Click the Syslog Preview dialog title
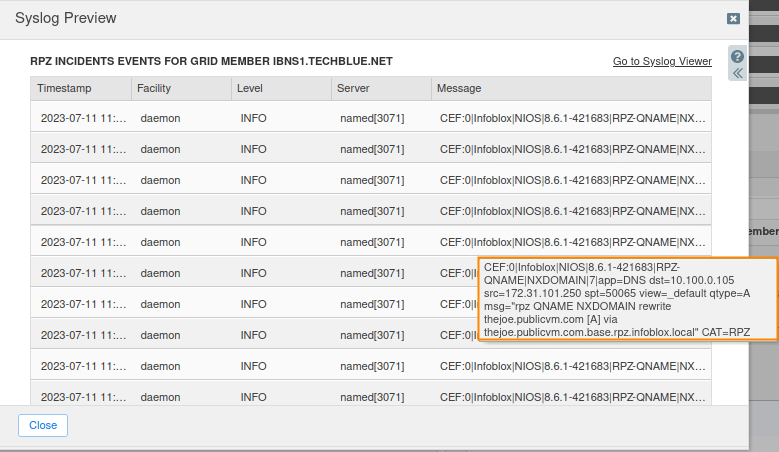This screenshot has height=452, width=779. coord(66,18)
